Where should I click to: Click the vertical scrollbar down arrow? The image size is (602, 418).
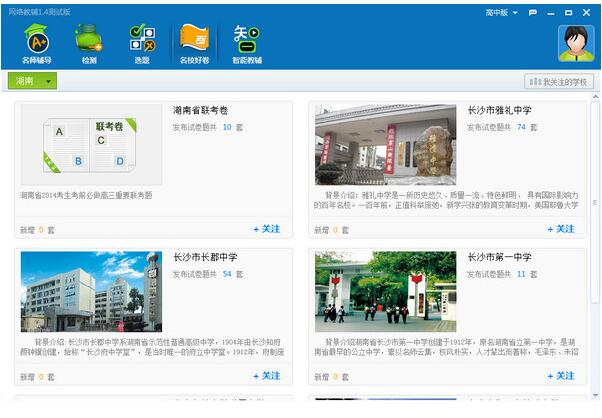595,395
